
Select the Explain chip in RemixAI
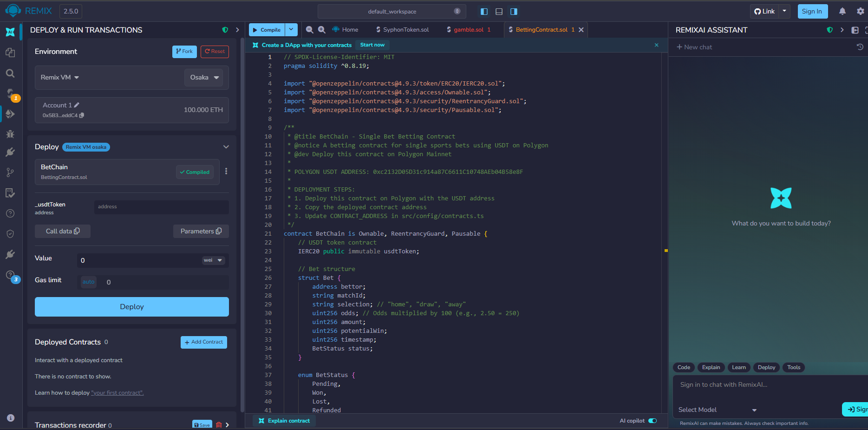[711, 367]
